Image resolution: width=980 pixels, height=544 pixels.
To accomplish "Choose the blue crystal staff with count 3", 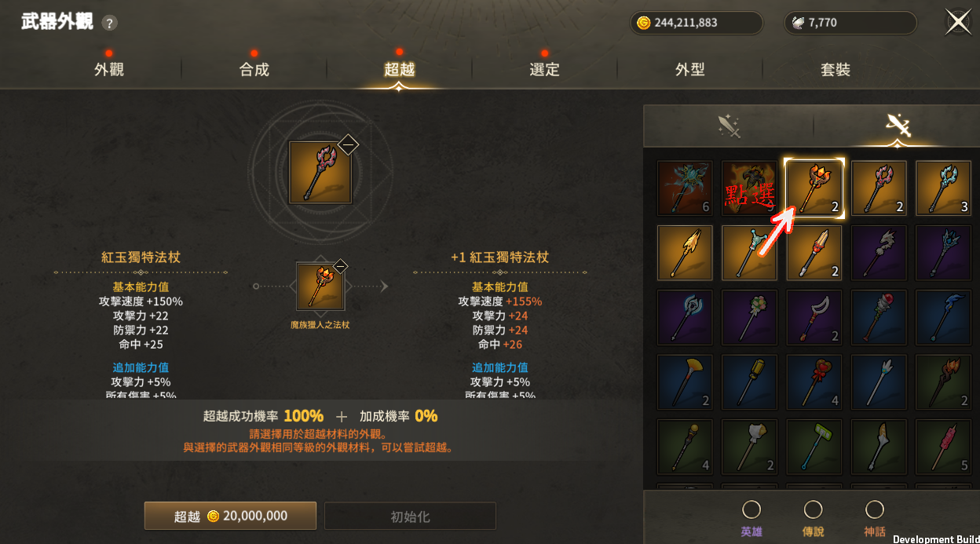I will (943, 188).
